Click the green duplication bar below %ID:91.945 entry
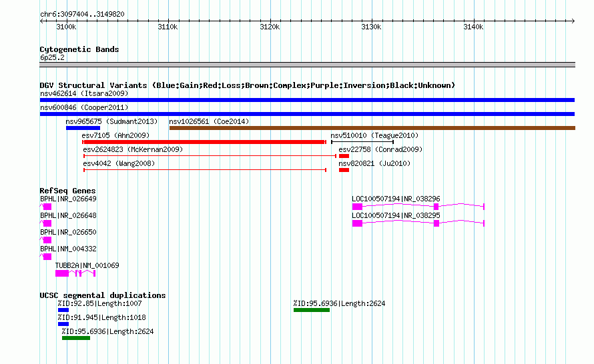The image size is (594, 364). (76, 338)
